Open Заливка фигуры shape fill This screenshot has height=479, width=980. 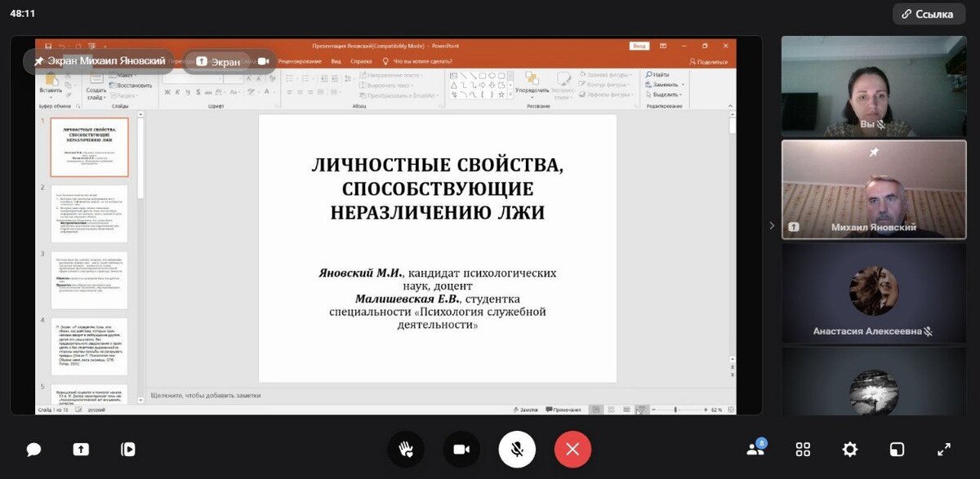click(x=605, y=75)
